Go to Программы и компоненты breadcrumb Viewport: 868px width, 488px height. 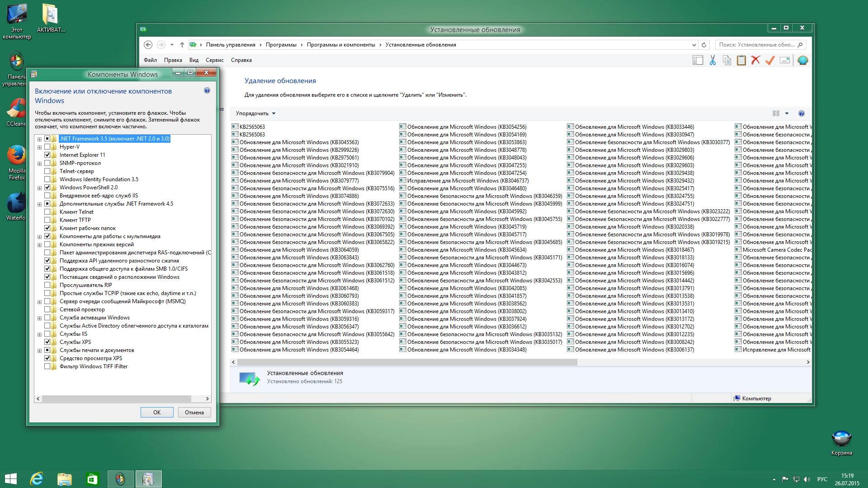(341, 45)
